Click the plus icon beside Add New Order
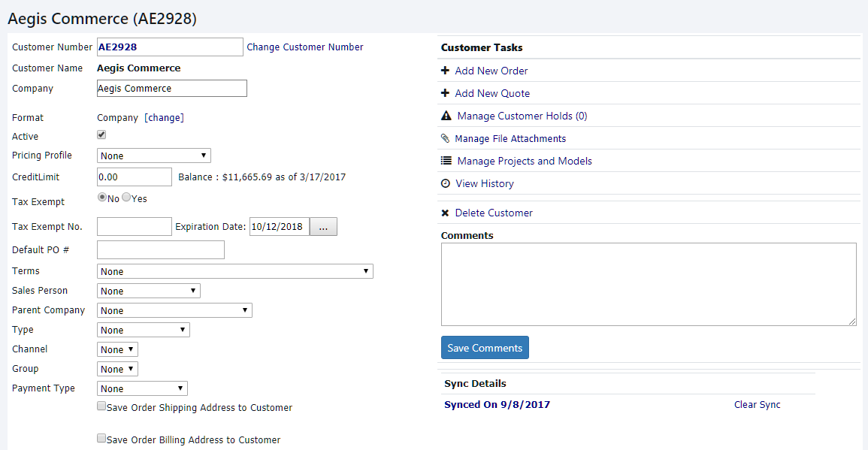 tap(446, 71)
